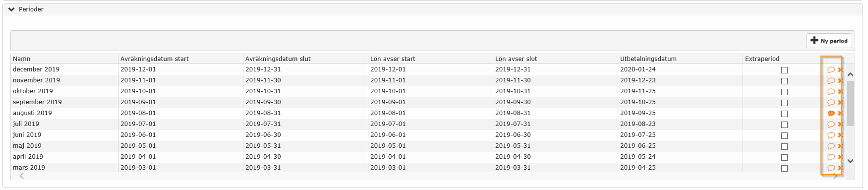This screenshot has width=868, height=190.
Task: Open comment for december 2019 period
Action: click(x=831, y=70)
